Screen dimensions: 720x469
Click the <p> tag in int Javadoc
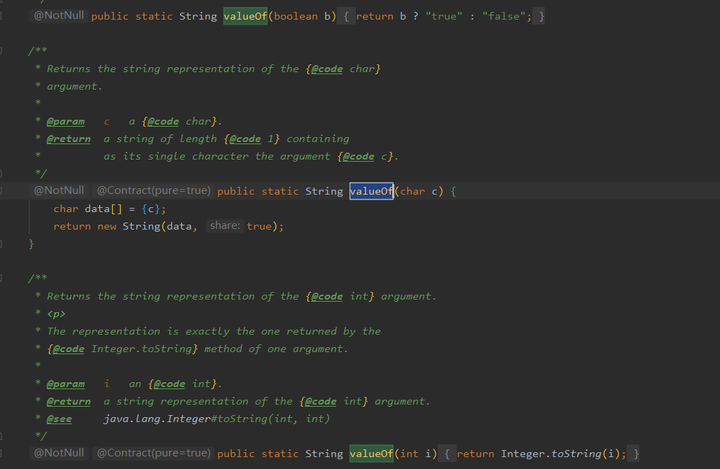[x=56, y=314]
